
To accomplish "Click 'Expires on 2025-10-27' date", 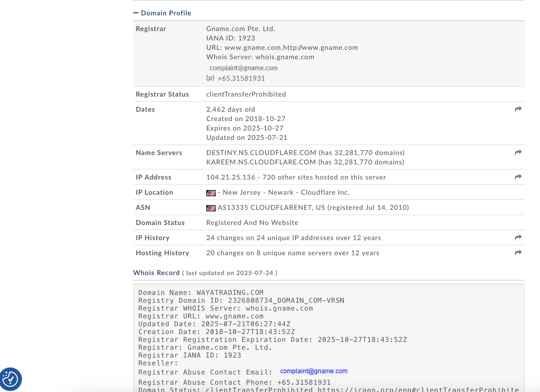I will (245, 128).
